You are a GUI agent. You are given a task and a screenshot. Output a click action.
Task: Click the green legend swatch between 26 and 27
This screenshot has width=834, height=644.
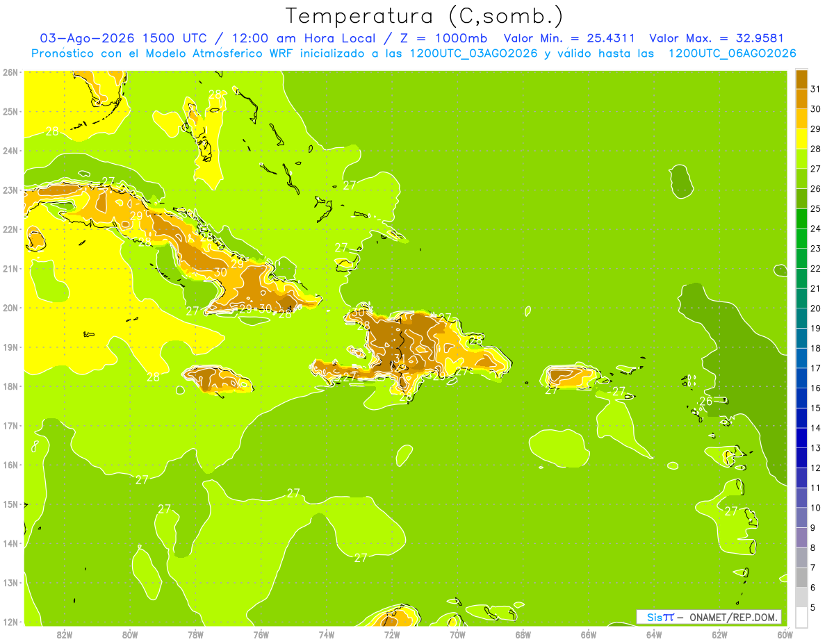802,179
